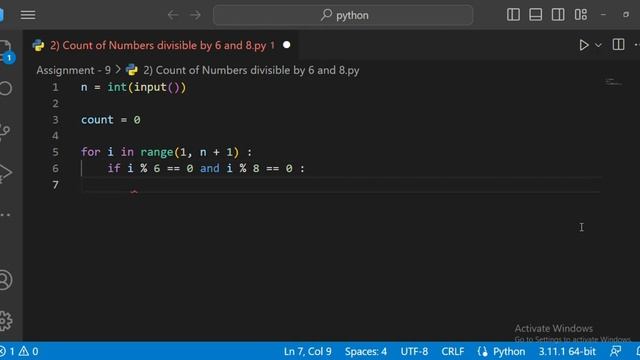The height and width of the screenshot is (360, 640).
Task: Open the Accounts icon
Action: (x=5, y=280)
